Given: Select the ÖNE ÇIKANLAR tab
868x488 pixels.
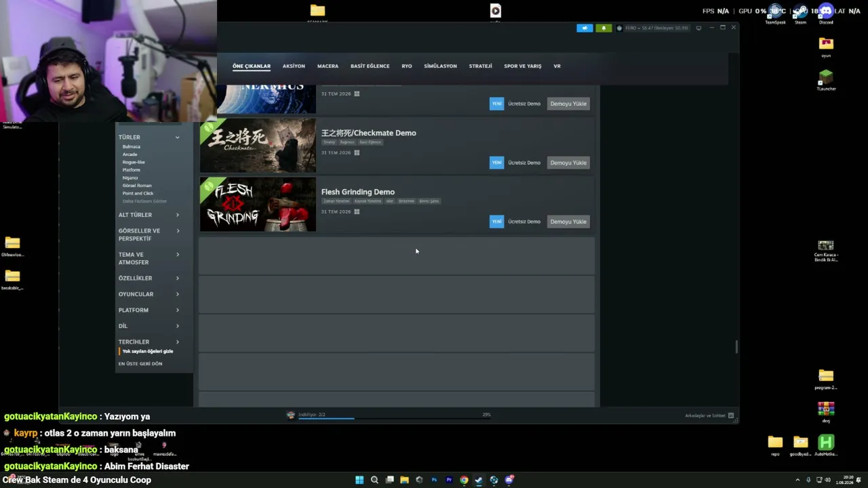Looking at the screenshot, I should coord(252,66).
